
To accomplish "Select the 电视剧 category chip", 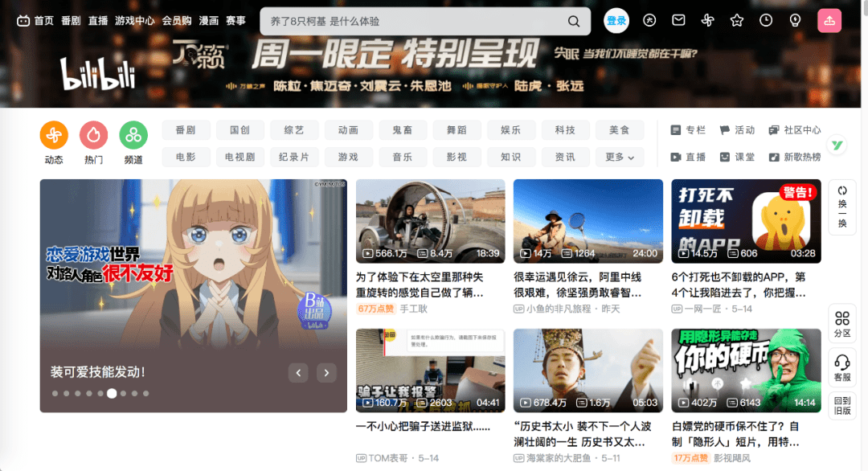I will [240, 158].
